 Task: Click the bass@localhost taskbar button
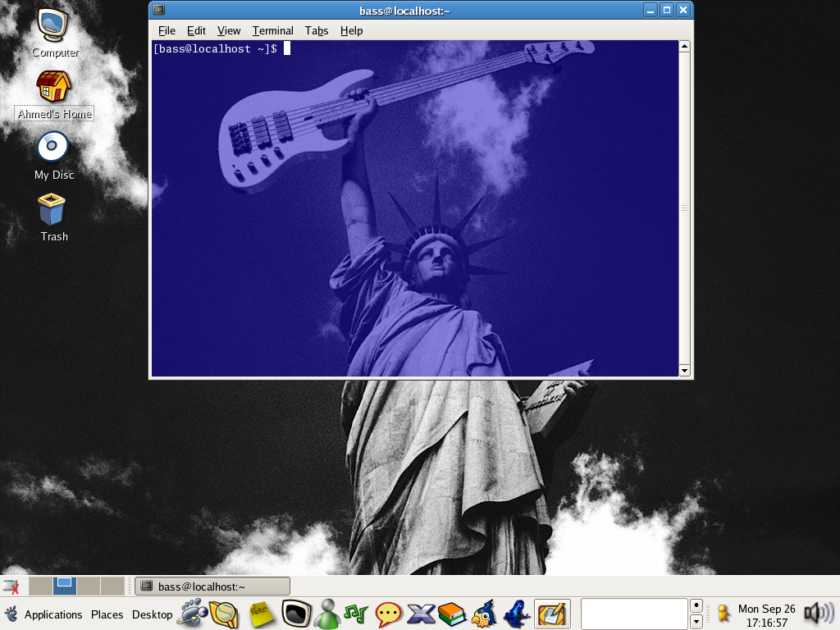(212, 587)
